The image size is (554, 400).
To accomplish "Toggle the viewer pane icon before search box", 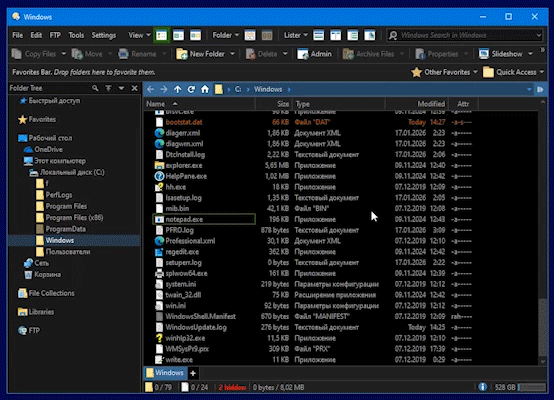I will point(370,35).
